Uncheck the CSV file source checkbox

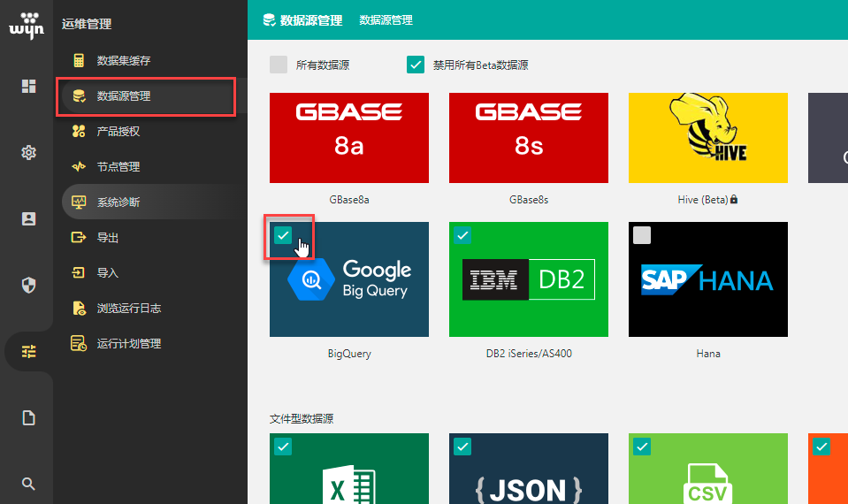pos(642,447)
